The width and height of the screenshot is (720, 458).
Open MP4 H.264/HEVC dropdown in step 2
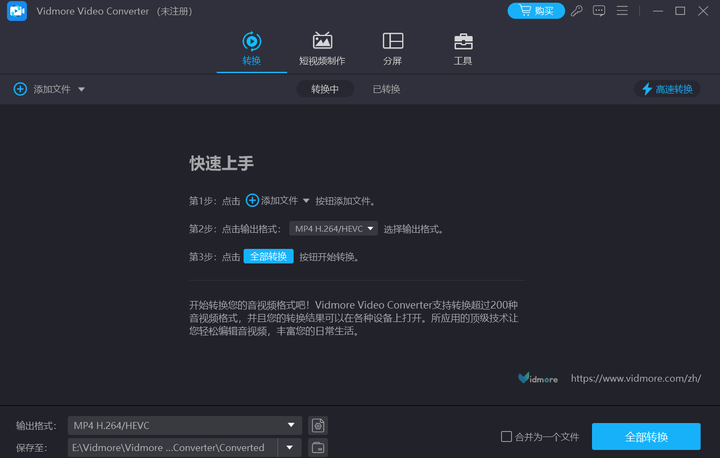[x=333, y=228]
